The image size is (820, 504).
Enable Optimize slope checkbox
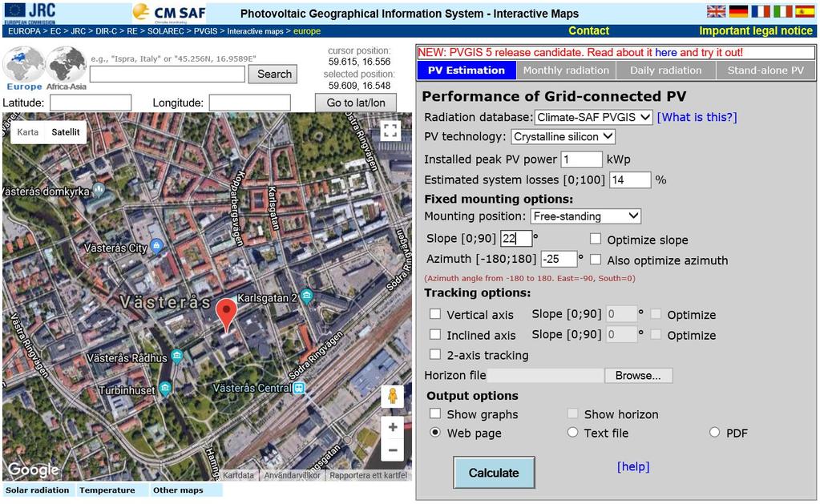tap(595, 239)
